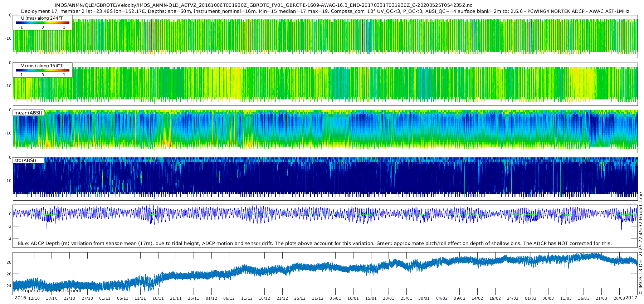Click the U velocity colorbar along 244°T
Viewport: 644px width, 304px height.
coord(43,23)
